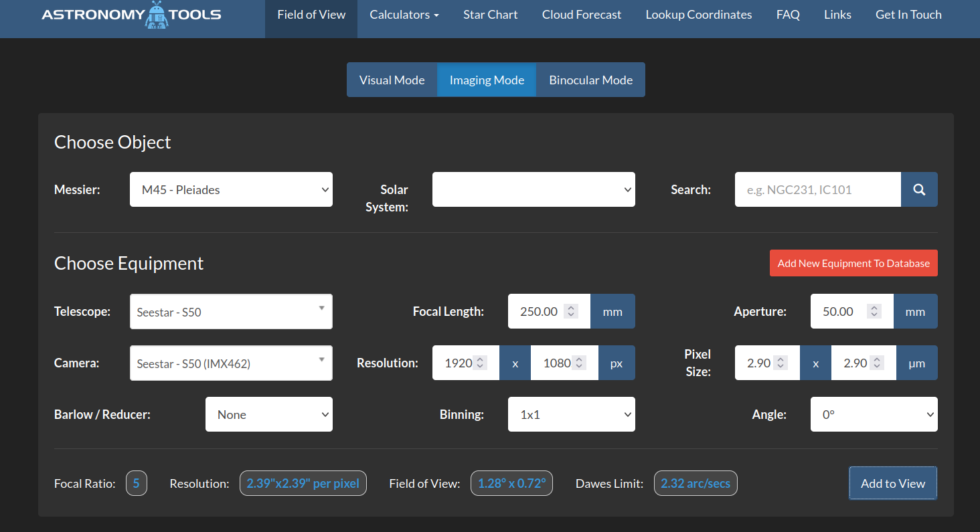980x532 pixels.
Task: Open the Barlow / Reducer dropdown
Action: (x=269, y=414)
